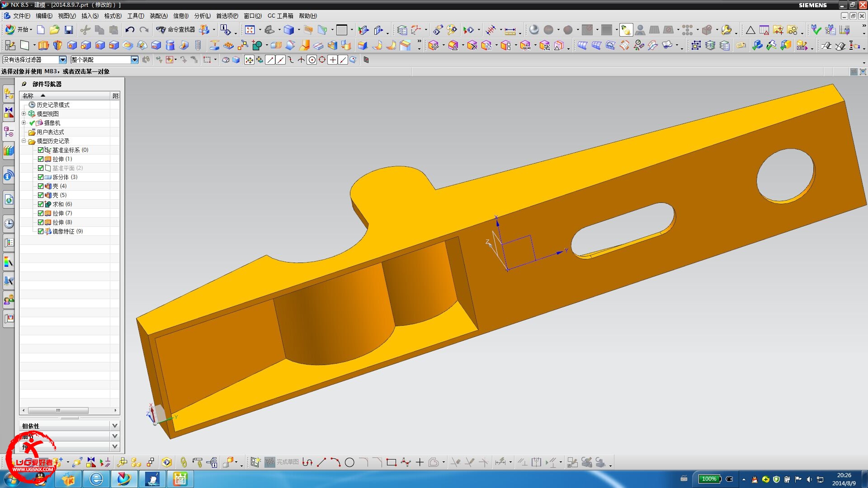Expand the preview panel section arrow
This screenshot has height=488, width=868.
click(x=115, y=446)
